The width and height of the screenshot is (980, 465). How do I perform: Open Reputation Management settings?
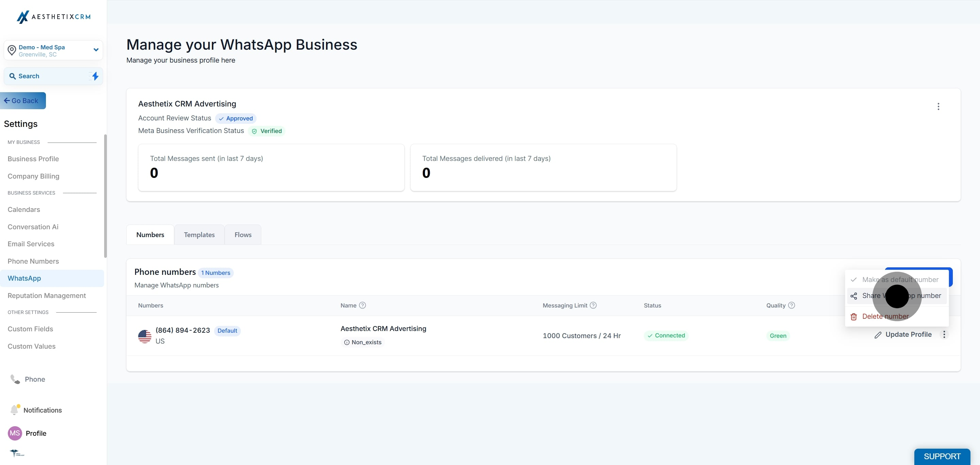coord(47,296)
